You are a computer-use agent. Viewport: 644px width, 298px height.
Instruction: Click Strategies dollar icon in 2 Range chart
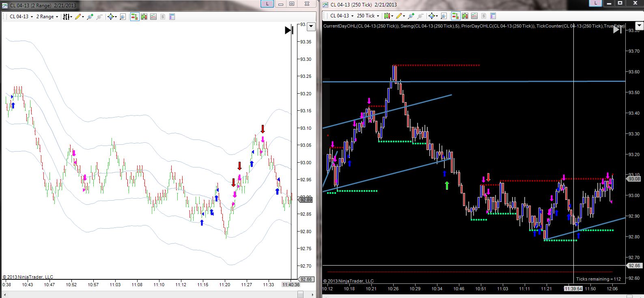pyautogui.click(x=163, y=17)
